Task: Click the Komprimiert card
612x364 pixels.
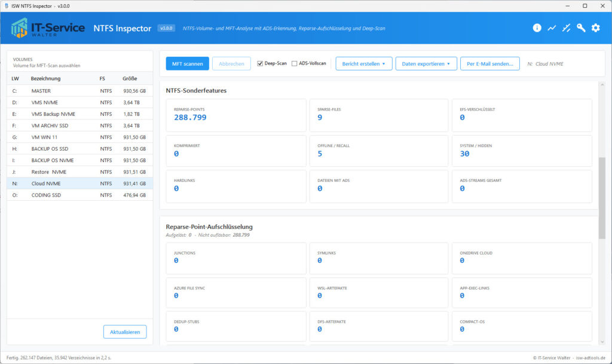Action: click(236, 151)
